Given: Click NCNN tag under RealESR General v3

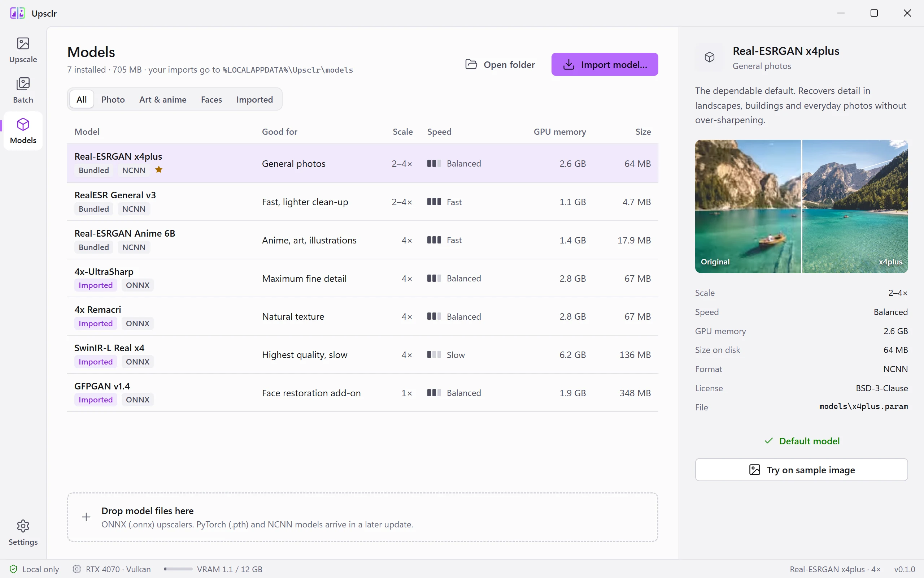Looking at the screenshot, I should (x=134, y=209).
